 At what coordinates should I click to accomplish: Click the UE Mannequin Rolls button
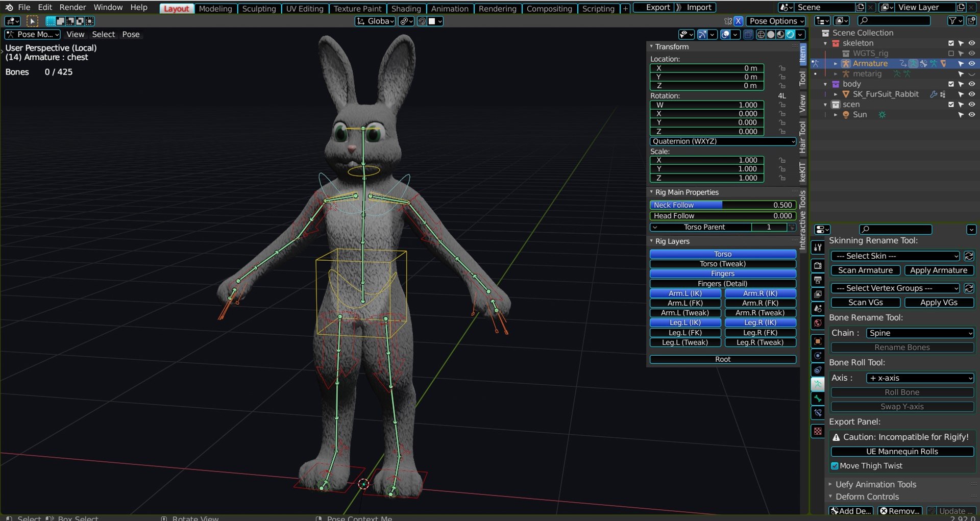(x=902, y=452)
